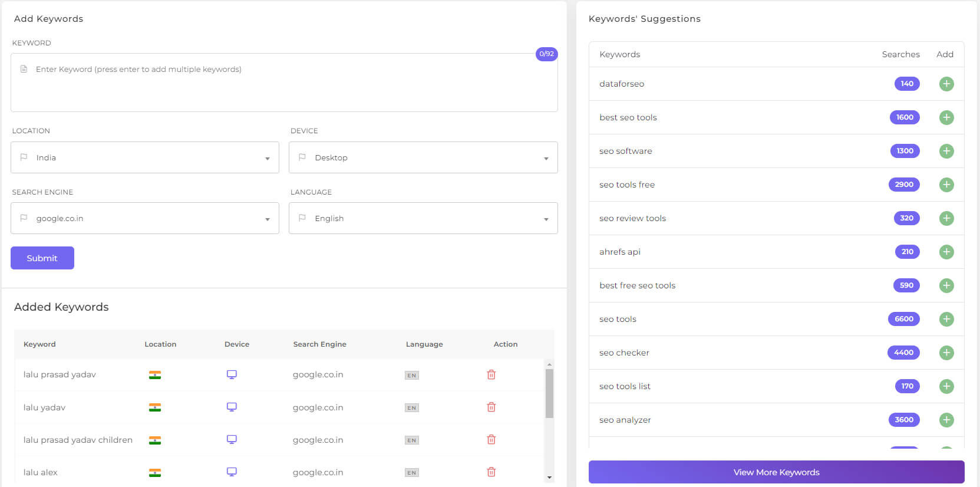980x487 pixels.
Task: Open the Location dropdown showing India
Action: [x=145, y=157]
